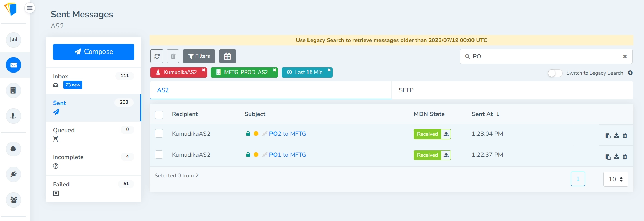Open the messages envelope sidebar icon
The width and height of the screenshot is (644, 221).
tap(13, 65)
